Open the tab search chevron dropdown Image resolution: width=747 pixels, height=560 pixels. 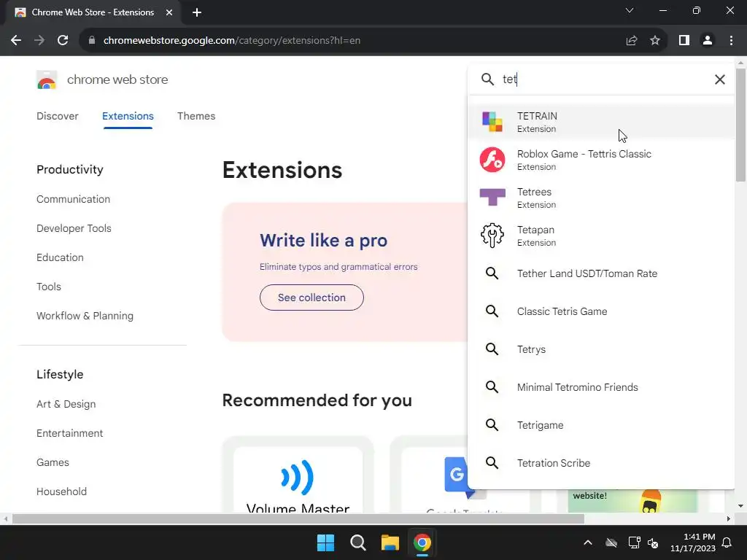click(x=630, y=10)
